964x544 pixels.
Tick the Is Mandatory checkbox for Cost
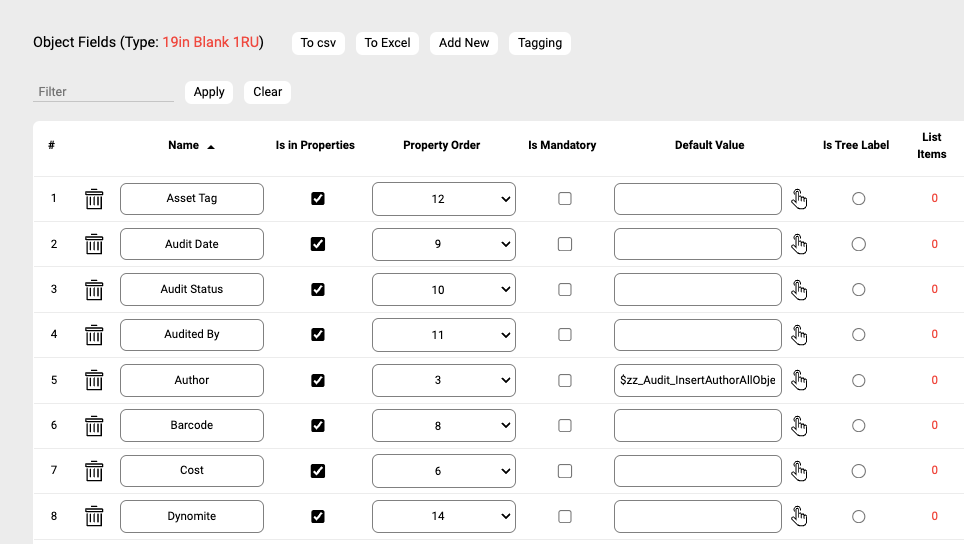(x=565, y=471)
